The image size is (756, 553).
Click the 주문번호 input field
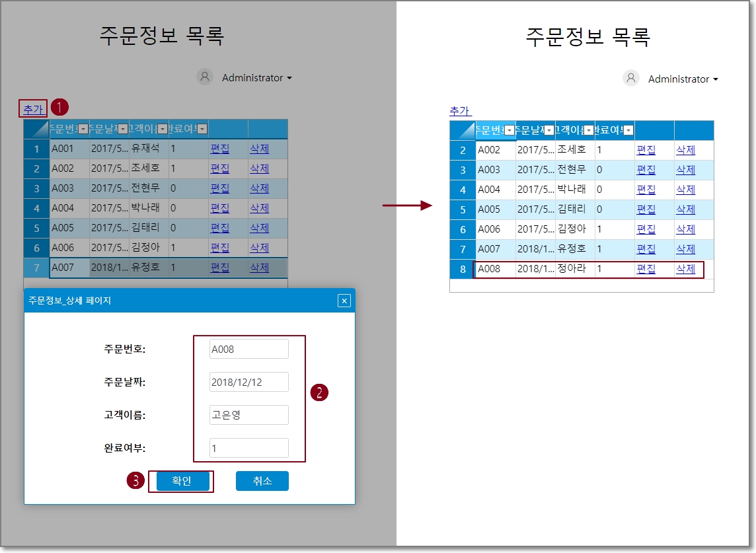pos(249,349)
